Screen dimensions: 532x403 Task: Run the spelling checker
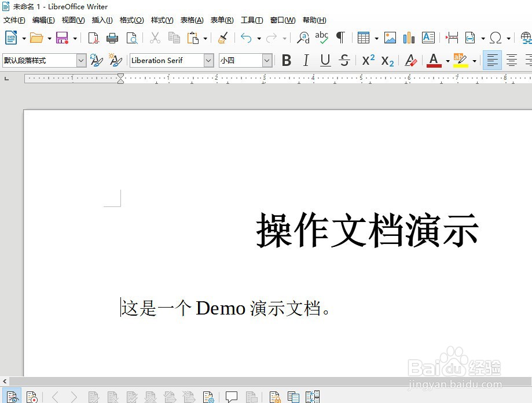point(322,38)
